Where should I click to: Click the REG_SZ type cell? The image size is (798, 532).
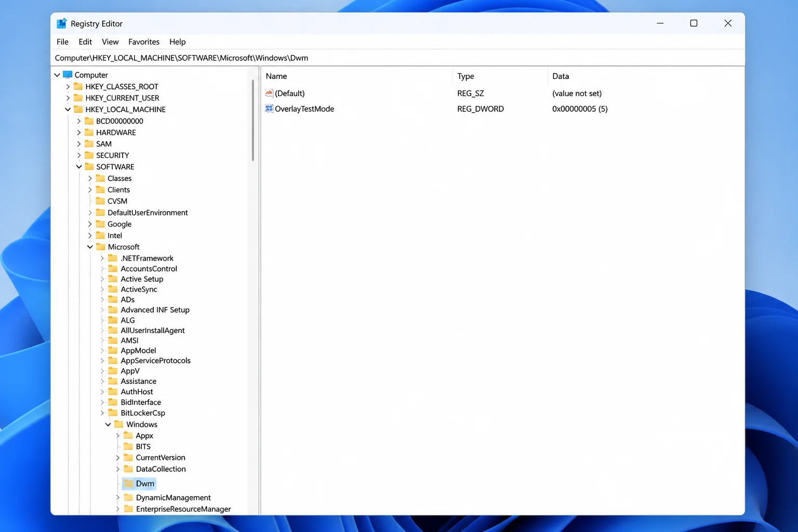point(471,93)
